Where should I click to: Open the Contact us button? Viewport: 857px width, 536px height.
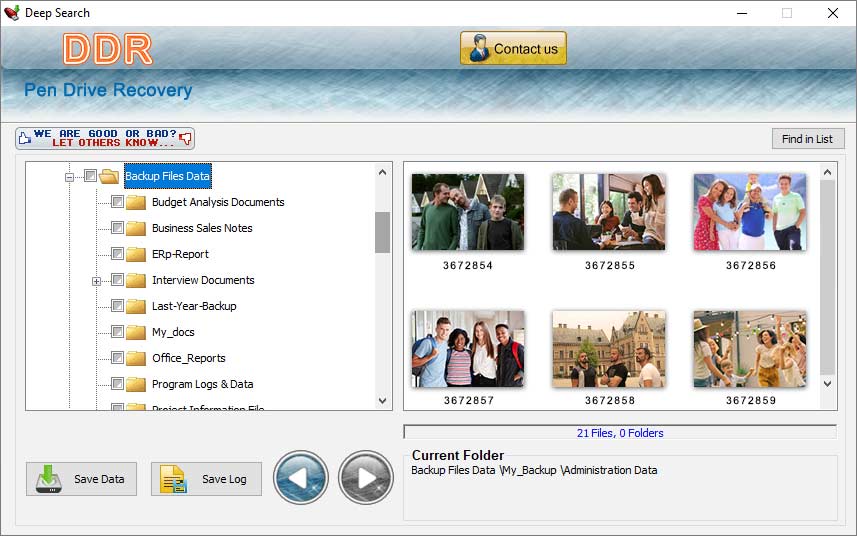513,48
